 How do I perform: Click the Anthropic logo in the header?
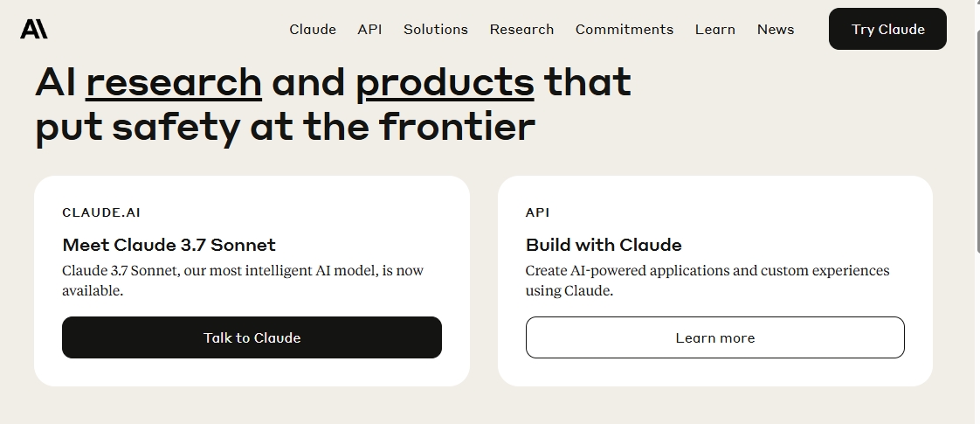click(34, 29)
